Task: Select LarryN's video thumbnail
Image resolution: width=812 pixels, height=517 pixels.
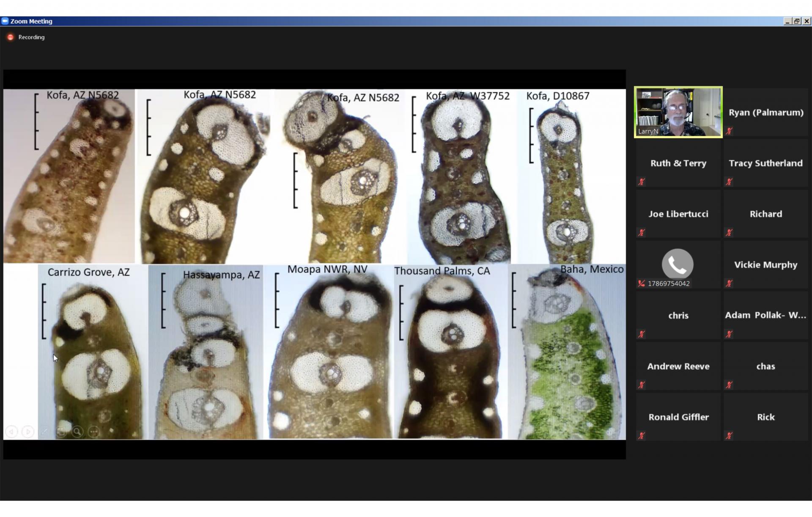Action: point(678,112)
